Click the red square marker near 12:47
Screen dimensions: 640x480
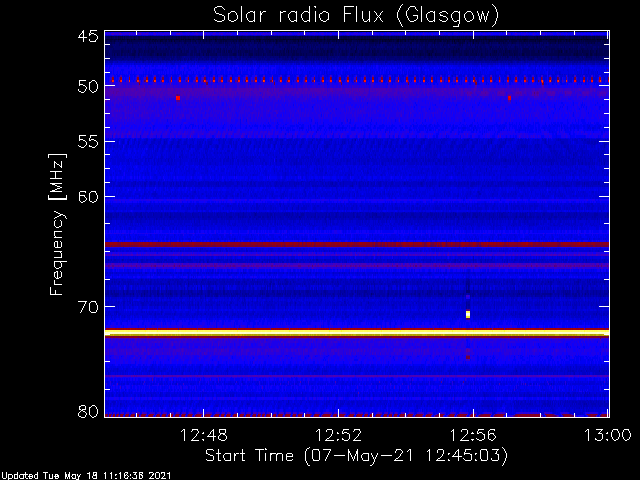178,98
